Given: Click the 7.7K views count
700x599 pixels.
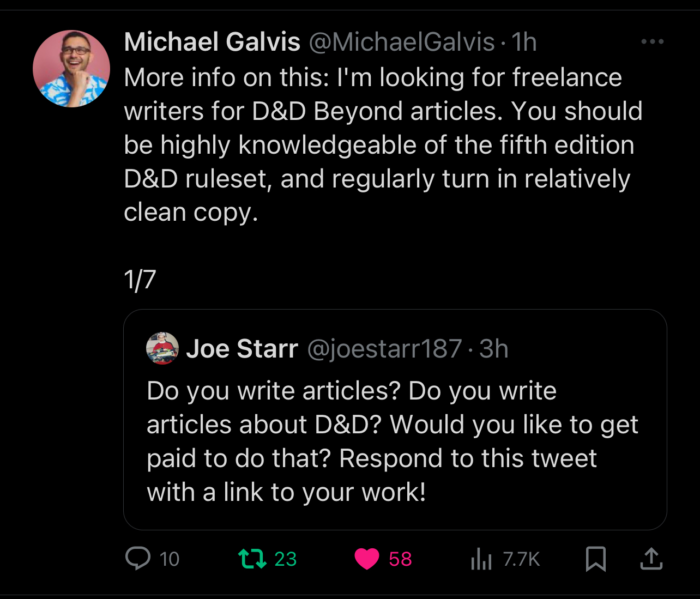Looking at the screenshot, I should pyautogui.click(x=521, y=559).
